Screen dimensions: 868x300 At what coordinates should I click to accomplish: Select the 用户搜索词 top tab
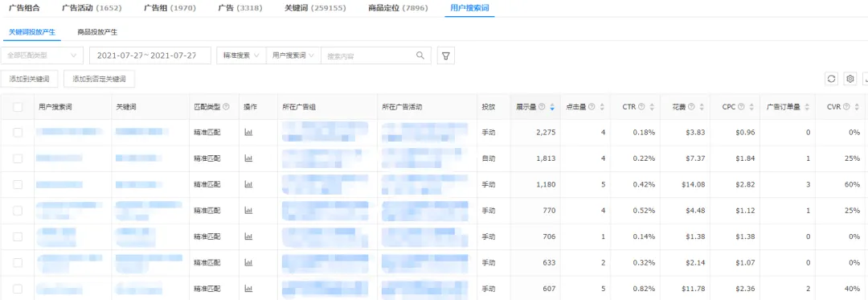click(469, 8)
